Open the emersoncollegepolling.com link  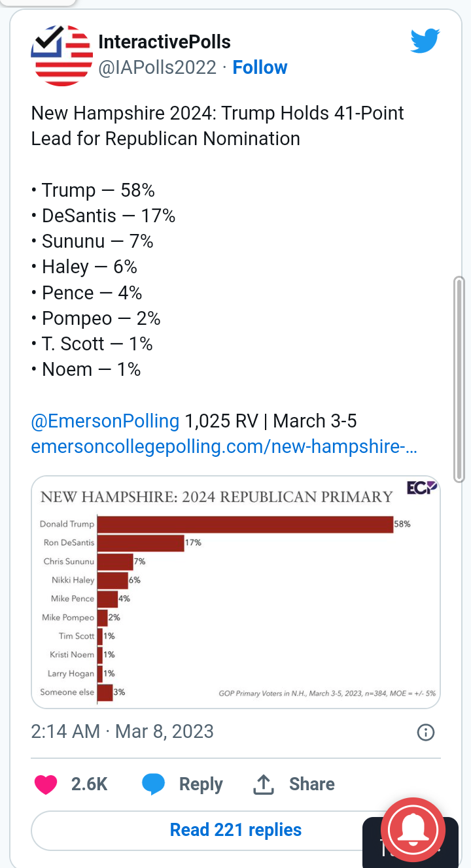224,447
